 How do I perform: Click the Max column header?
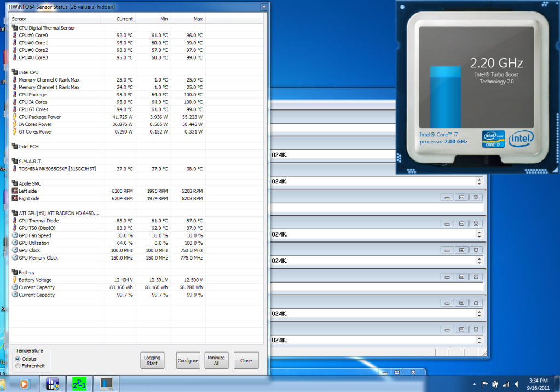(188, 19)
